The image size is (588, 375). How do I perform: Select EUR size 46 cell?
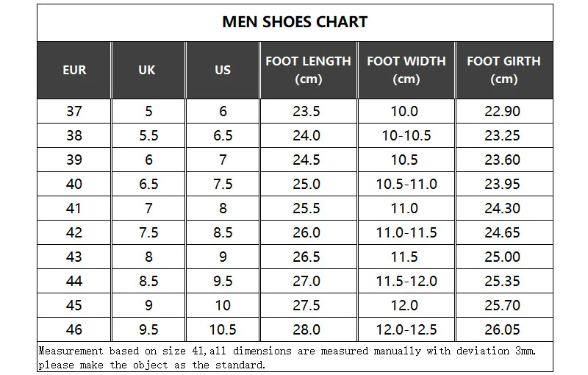coord(74,329)
